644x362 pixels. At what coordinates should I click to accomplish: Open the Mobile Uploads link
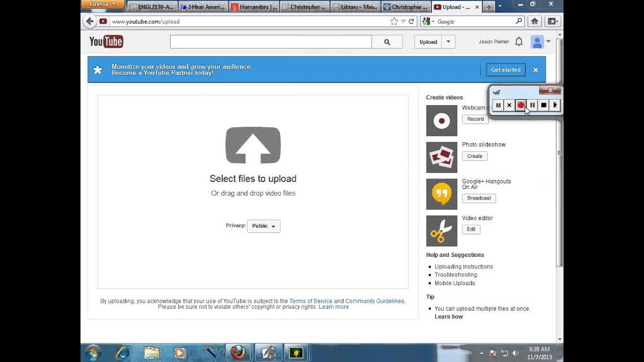tap(455, 283)
